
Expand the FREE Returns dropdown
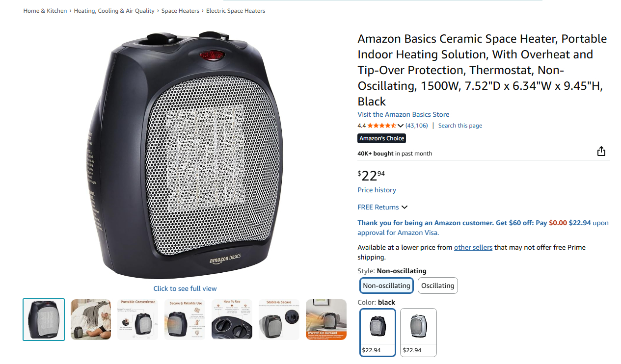click(x=404, y=207)
